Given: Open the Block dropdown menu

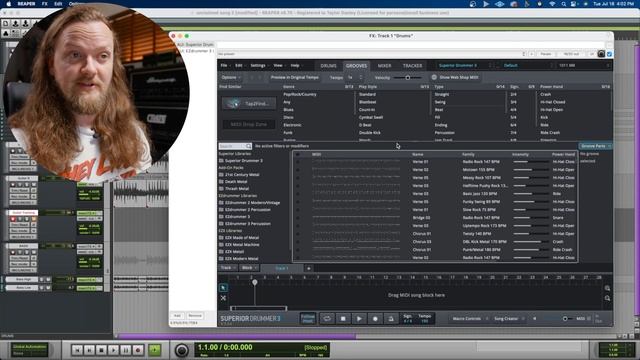Looking at the screenshot, I should click(249, 268).
